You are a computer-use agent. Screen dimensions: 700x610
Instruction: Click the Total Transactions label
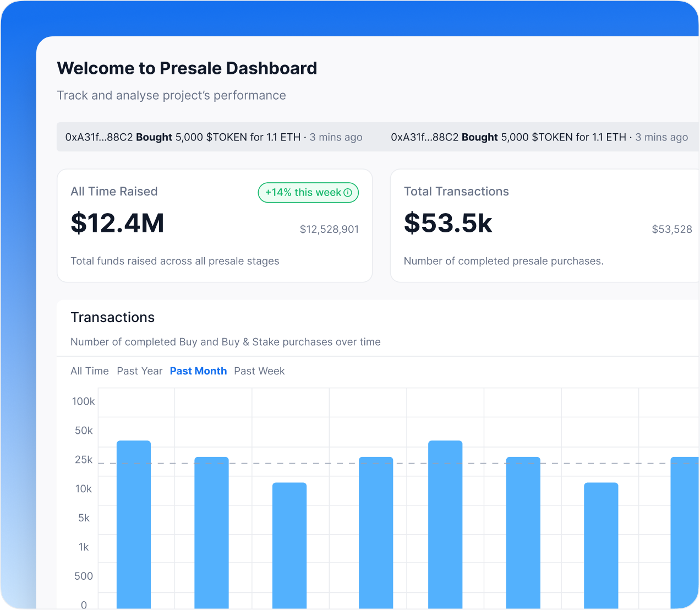(x=456, y=192)
